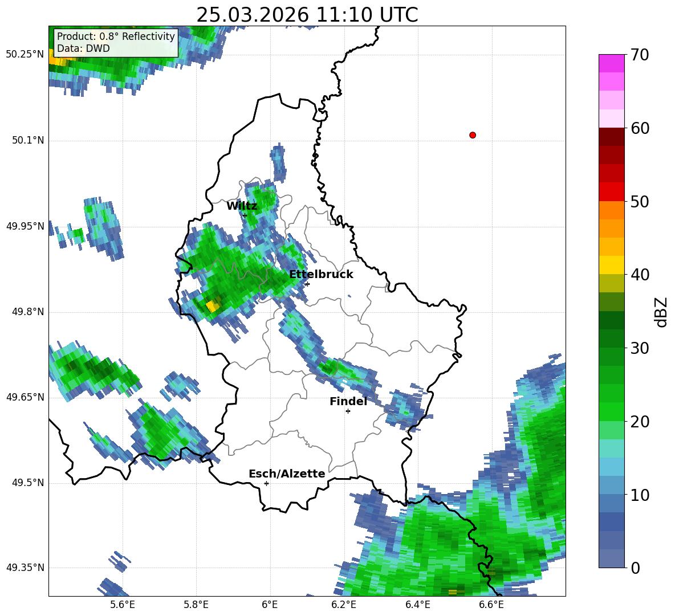Screen dimensions: 675x616
Task: Click the Product: 0.8° Reflectivity text
Action: (116, 36)
